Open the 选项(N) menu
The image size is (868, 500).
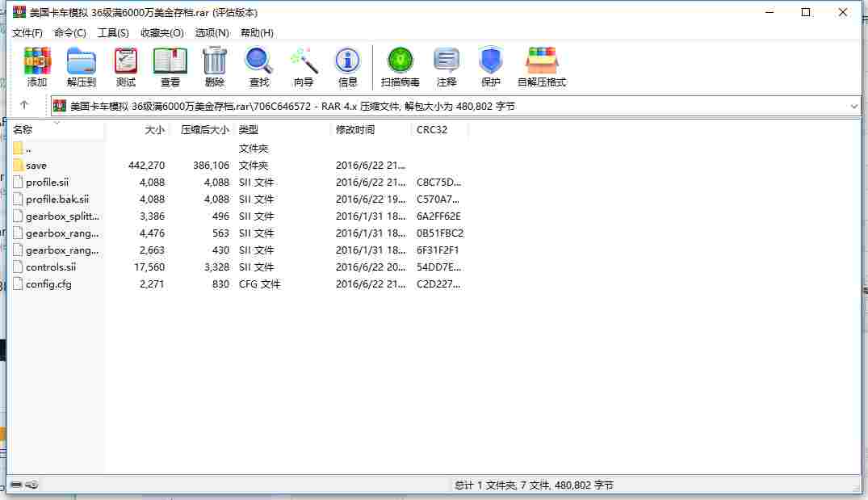[x=212, y=33]
